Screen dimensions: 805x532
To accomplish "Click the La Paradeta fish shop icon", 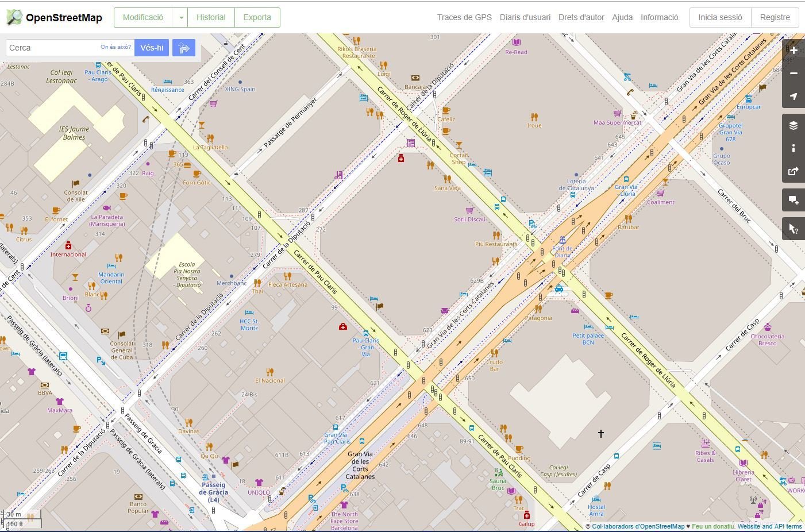I will pos(106,208).
